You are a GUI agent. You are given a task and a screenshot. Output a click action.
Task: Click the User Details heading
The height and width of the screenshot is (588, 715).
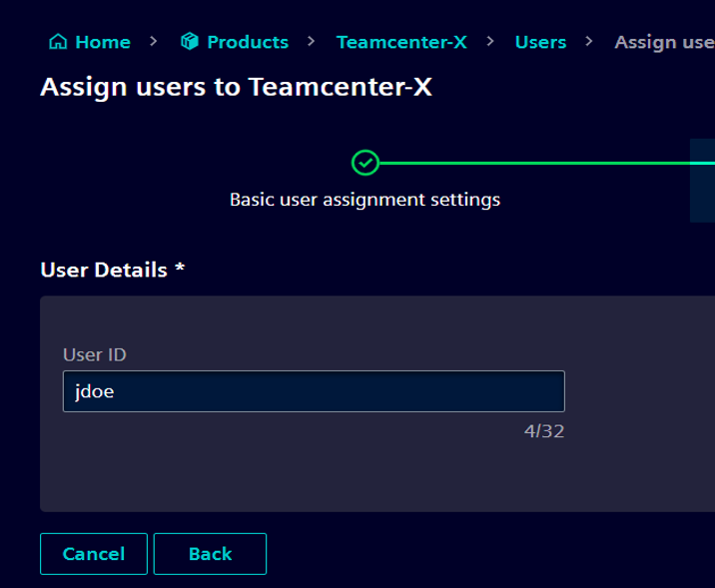[x=113, y=270]
